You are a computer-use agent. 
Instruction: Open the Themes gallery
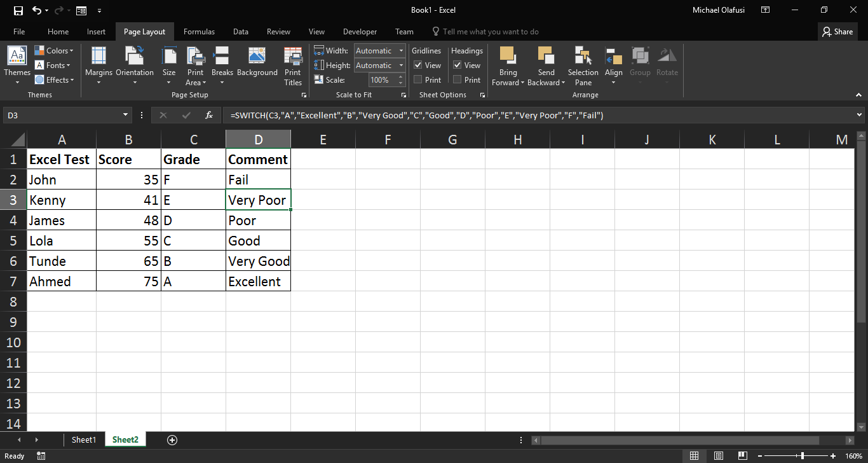[x=17, y=66]
